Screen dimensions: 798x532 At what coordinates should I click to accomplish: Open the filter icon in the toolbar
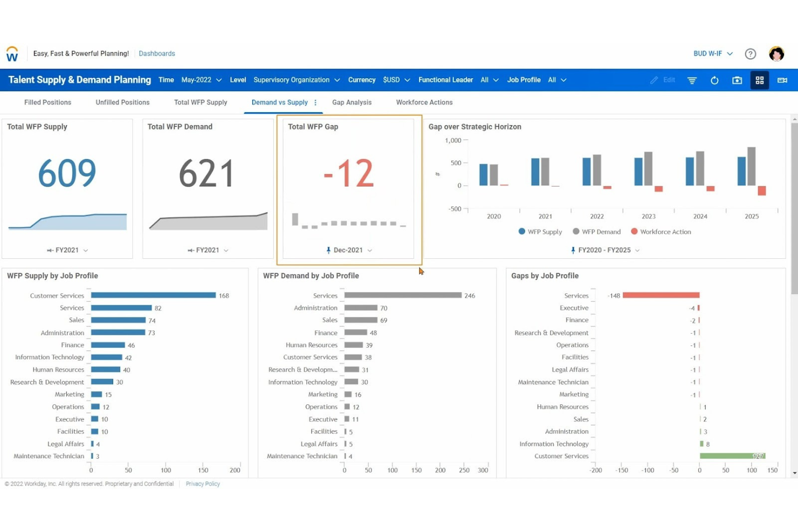coord(692,80)
